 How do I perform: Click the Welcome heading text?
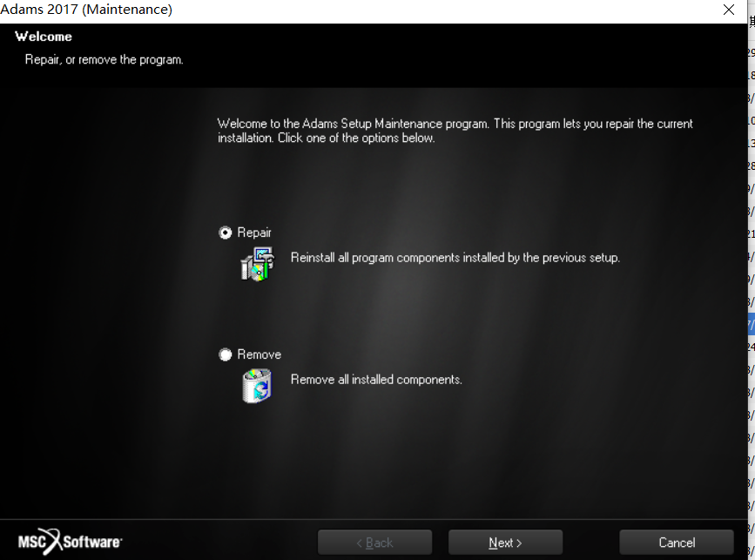click(44, 37)
